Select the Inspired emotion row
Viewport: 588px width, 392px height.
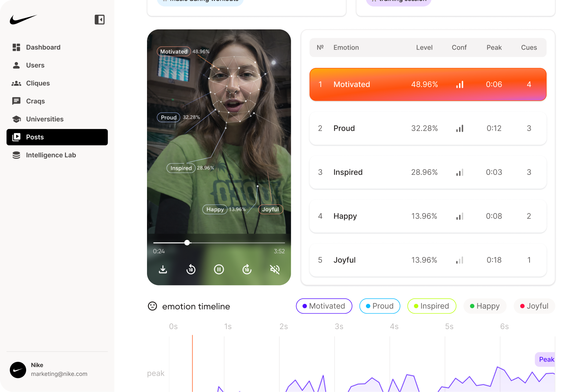tap(428, 172)
